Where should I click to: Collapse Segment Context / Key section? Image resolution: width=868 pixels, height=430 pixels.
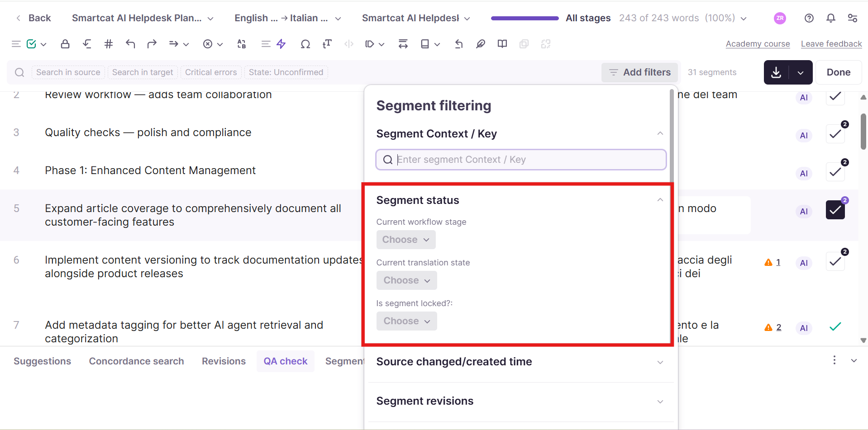pos(660,133)
